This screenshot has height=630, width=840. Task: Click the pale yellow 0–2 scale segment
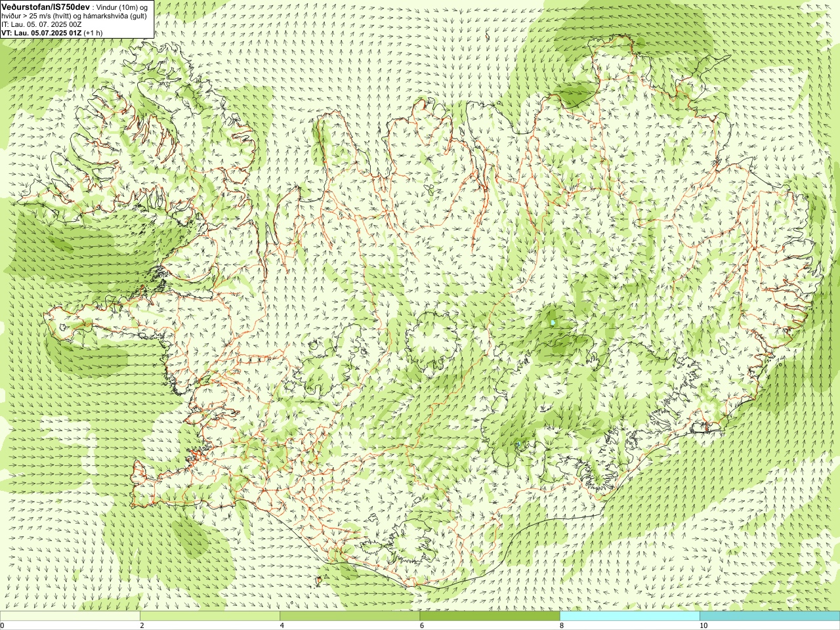70,616
